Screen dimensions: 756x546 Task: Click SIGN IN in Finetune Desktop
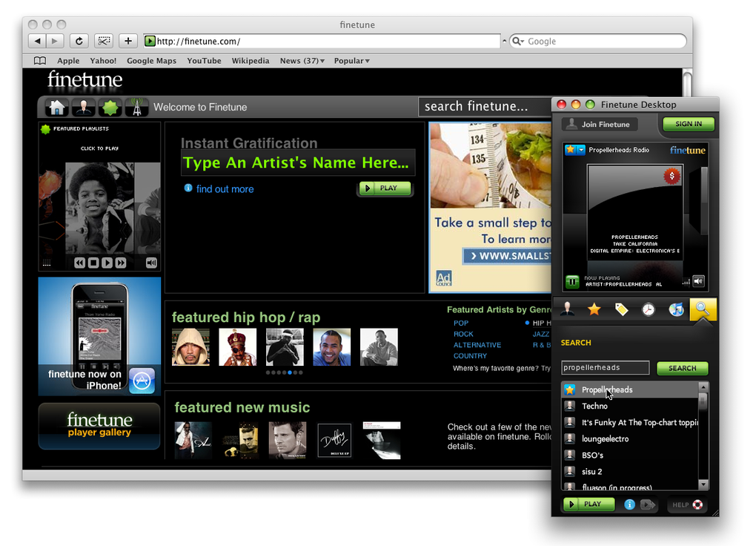point(689,124)
